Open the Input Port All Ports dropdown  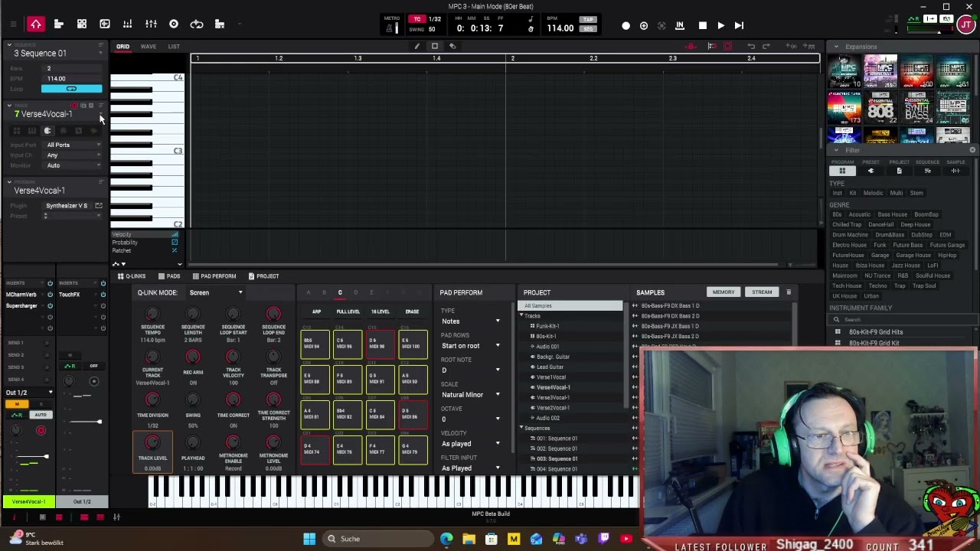click(73, 145)
